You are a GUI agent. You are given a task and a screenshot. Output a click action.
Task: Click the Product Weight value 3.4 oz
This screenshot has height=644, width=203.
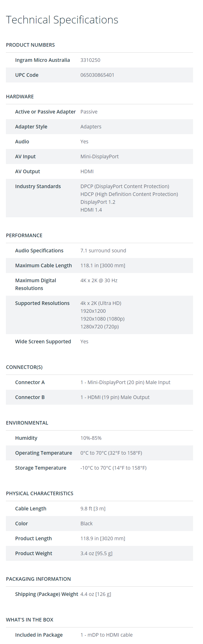(x=96, y=553)
